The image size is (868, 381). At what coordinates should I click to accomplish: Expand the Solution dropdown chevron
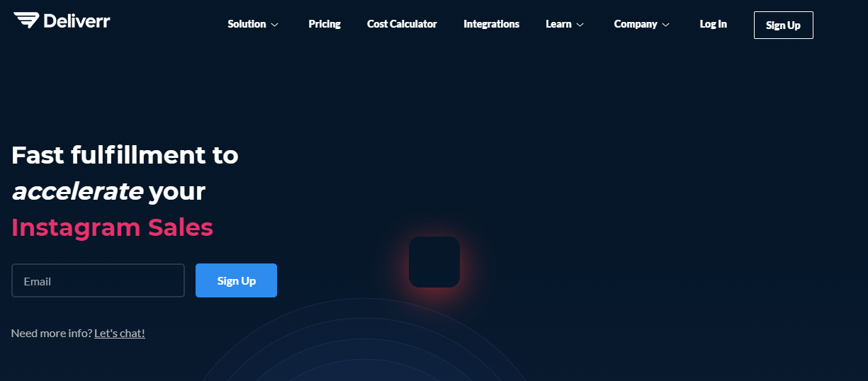(275, 25)
